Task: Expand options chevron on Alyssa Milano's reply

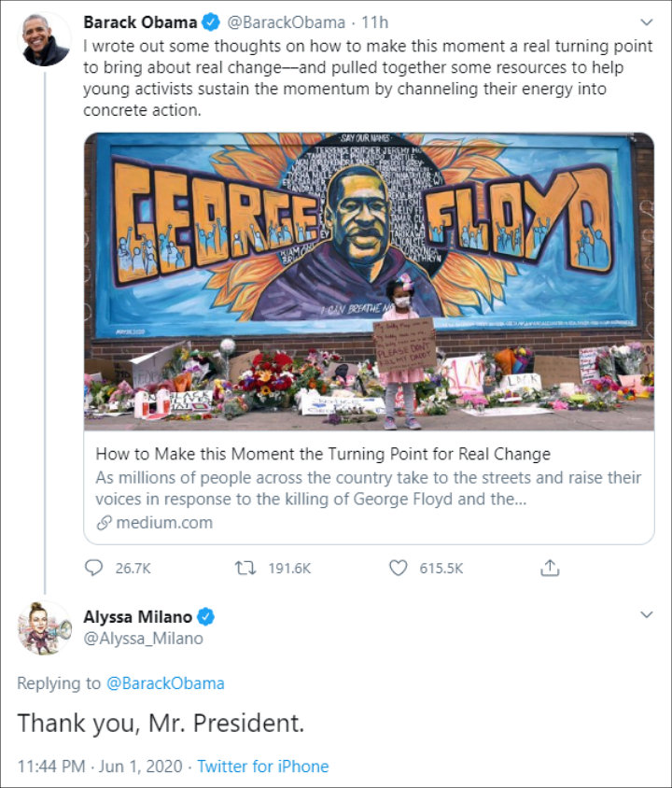Action: point(647,614)
